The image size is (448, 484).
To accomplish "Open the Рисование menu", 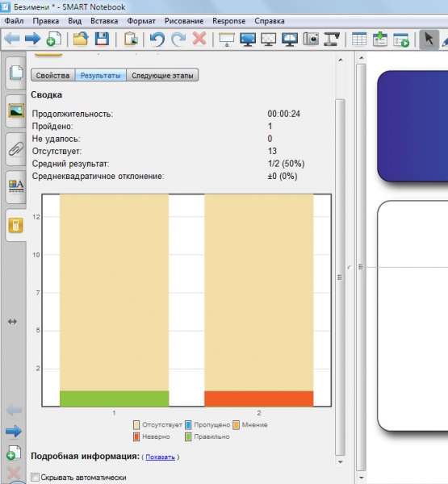I will pyautogui.click(x=184, y=21).
